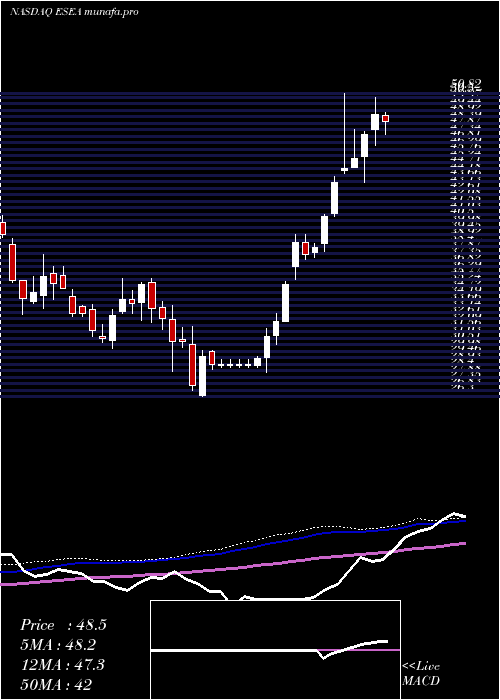Click the '5MA : 48.2' reading
The height and width of the screenshot is (700, 500).
pos(58,645)
